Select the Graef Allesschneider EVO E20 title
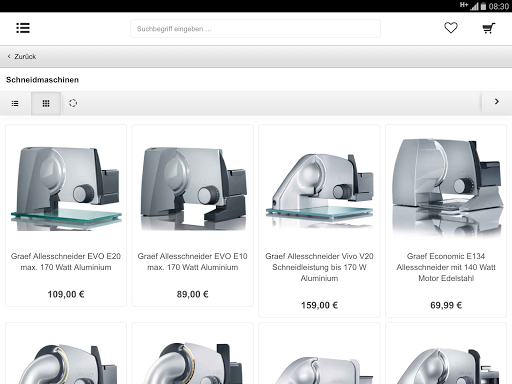This screenshot has width=512, height=384. (x=66, y=262)
